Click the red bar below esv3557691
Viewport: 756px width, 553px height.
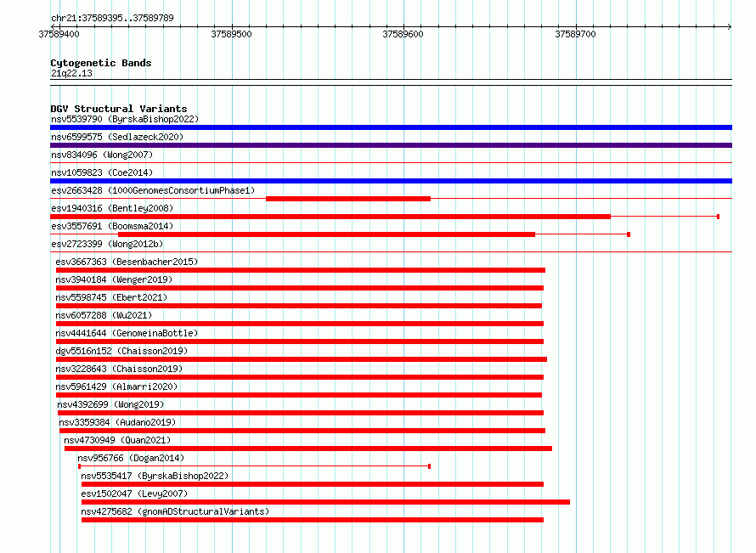click(326, 234)
